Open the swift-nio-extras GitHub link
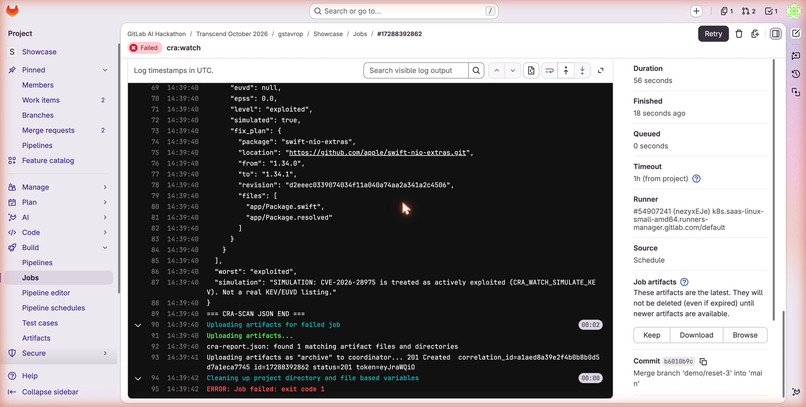The height and width of the screenshot is (407, 806). (378, 153)
